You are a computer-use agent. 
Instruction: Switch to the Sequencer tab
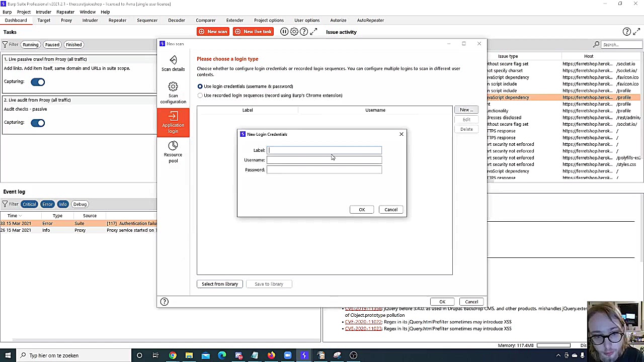(147, 20)
